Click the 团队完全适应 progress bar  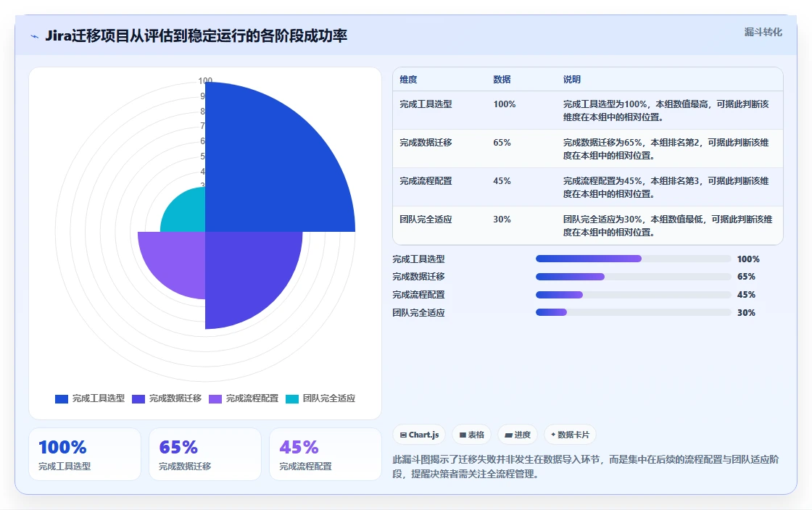pyautogui.click(x=634, y=312)
